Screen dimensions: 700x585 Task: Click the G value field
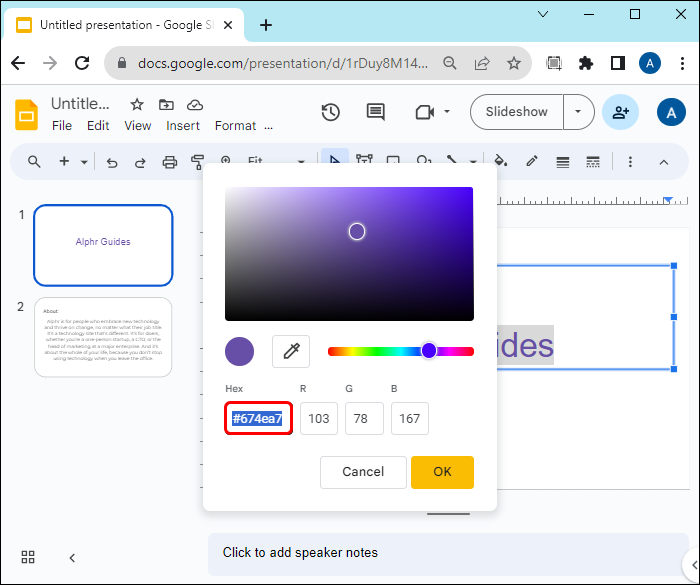click(364, 418)
